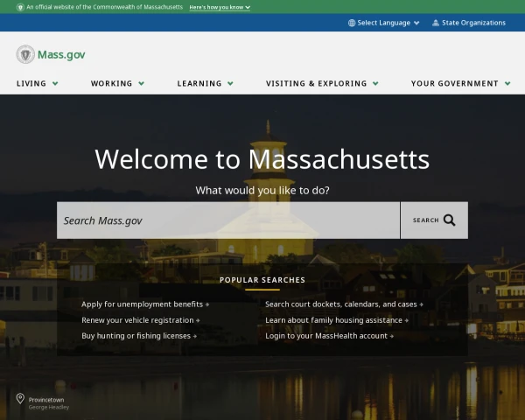Open the LEARNING navigation menu
Image resolution: width=525 pixels, height=420 pixels.
pos(206,83)
